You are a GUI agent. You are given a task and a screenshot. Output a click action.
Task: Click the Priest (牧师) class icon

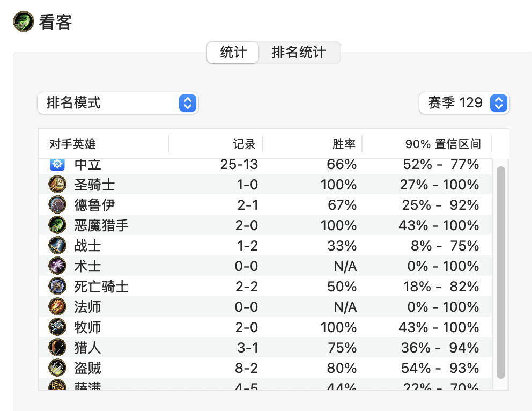click(x=57, y=327)
